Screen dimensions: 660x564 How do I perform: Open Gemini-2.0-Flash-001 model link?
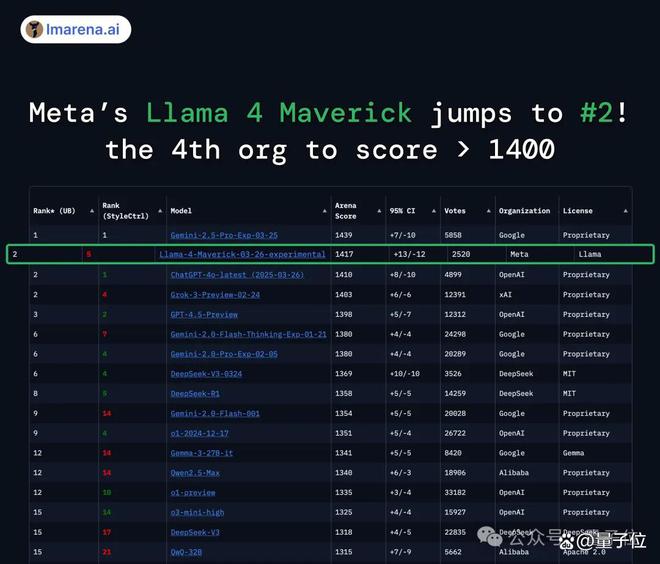pos(215,413)
